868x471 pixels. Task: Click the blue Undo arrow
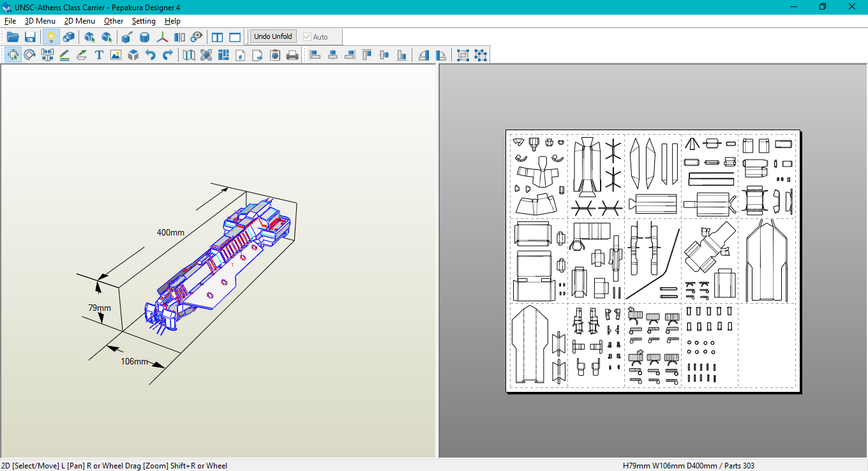(150, 55)
